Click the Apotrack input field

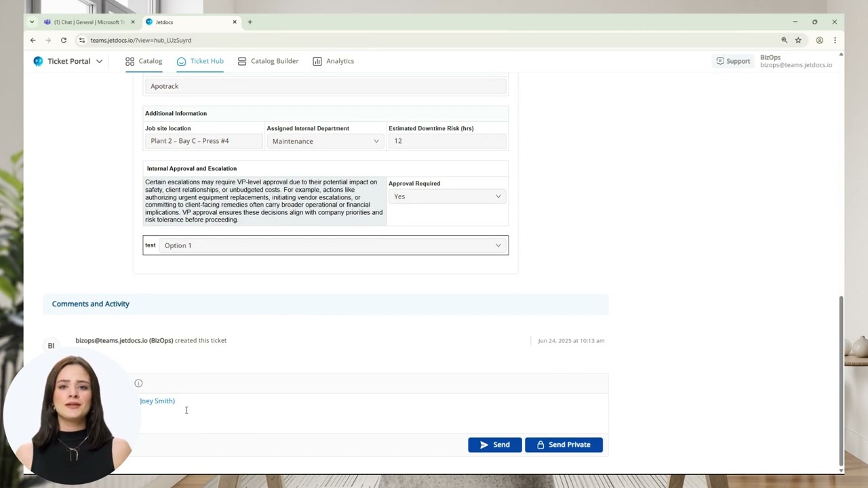pos(325,86)
